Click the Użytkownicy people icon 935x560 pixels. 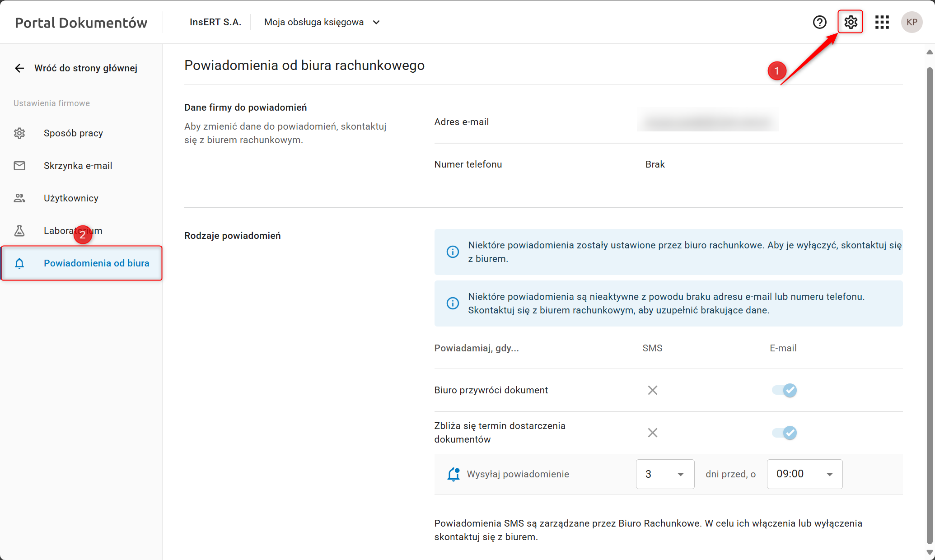tap(19, 198)
